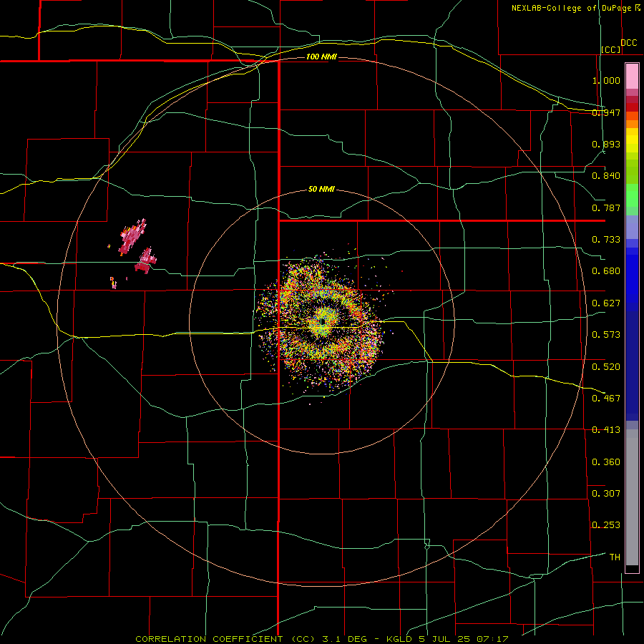Click the 0.840 scale value
The height and width of the screenshot is (644, 644).
[x=606, y=176]
